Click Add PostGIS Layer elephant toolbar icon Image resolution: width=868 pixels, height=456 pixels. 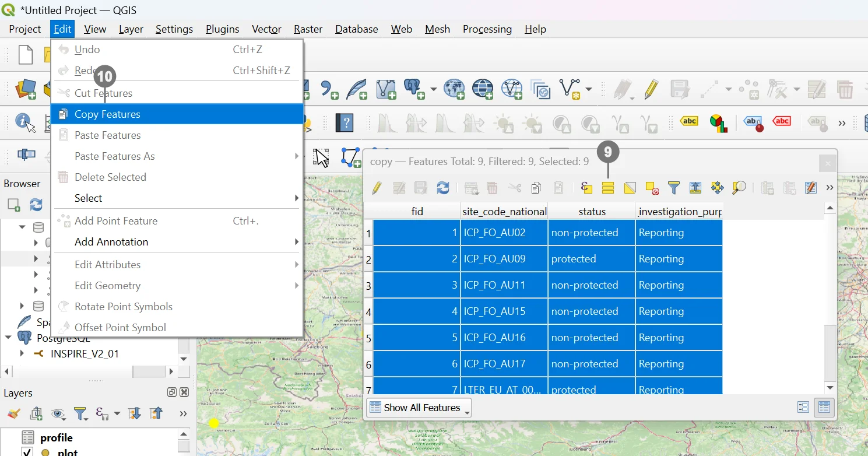(414, 89)
